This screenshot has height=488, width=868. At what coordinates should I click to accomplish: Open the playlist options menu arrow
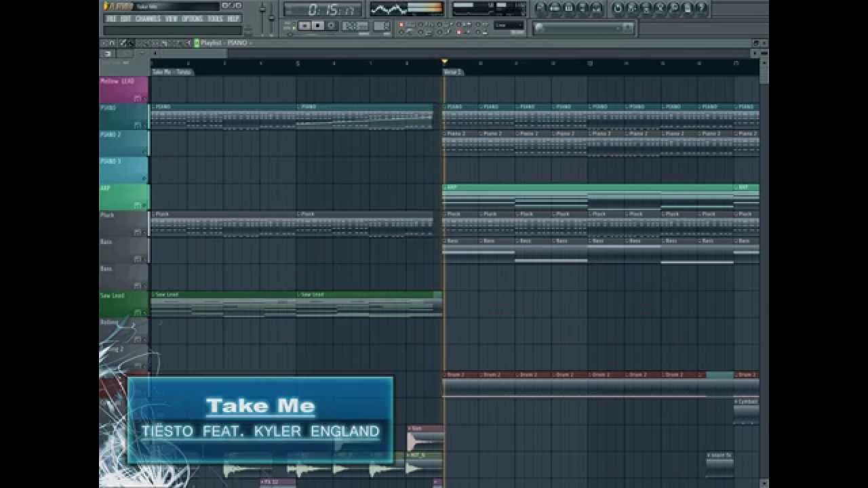(104, 43)
